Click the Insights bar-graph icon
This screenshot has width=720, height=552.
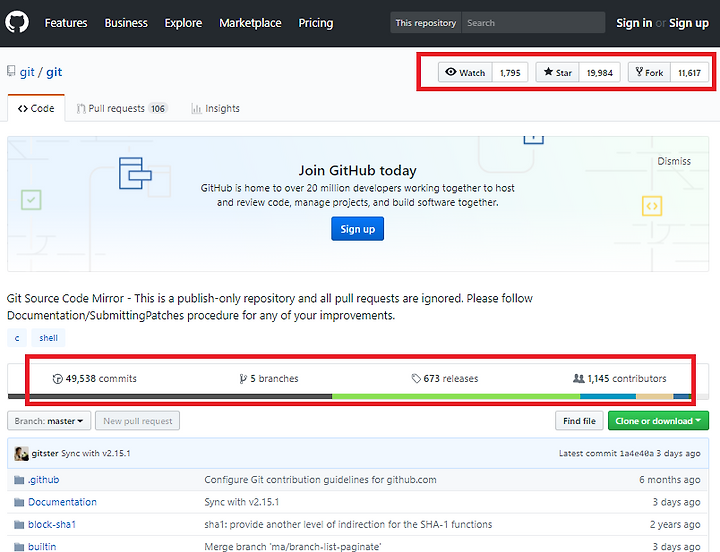click(197, 109)
